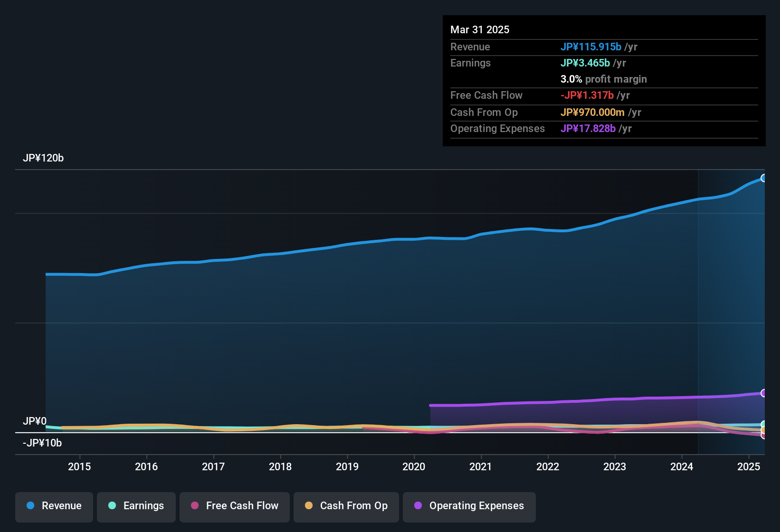
Task: Click the 2023 x-axis label
Action: (615, 466)
